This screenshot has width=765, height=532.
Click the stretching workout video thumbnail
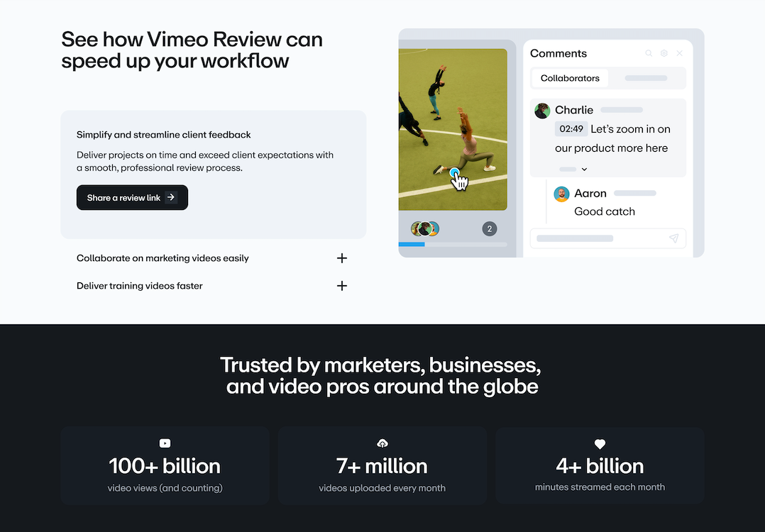[x=453, y=129]
